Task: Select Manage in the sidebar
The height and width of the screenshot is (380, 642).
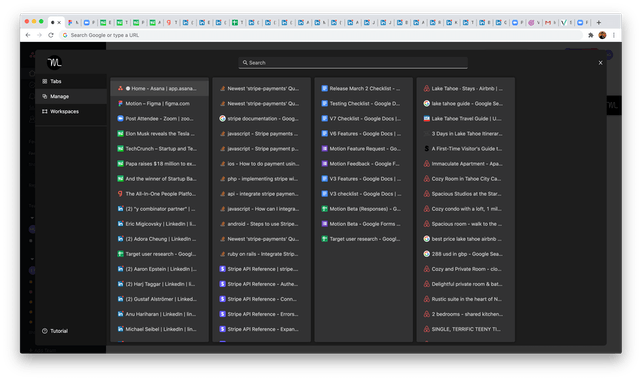Action: point(71,97)
